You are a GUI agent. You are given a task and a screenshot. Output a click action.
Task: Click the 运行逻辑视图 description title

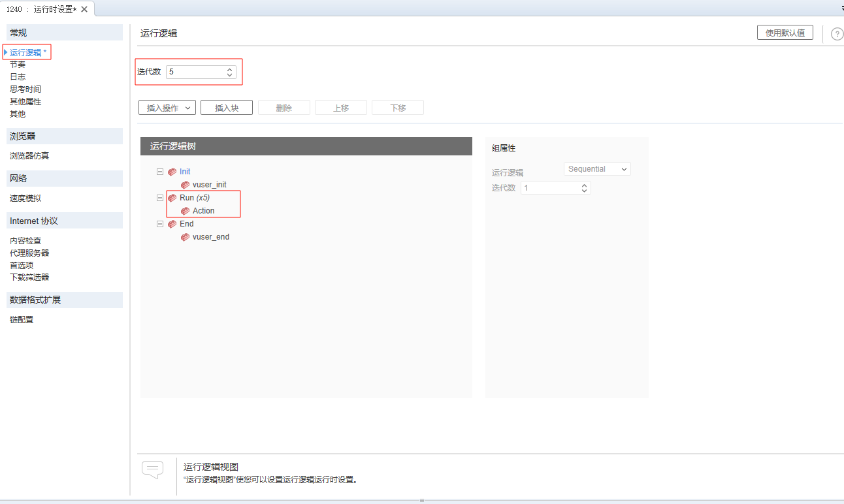[211, 467]
